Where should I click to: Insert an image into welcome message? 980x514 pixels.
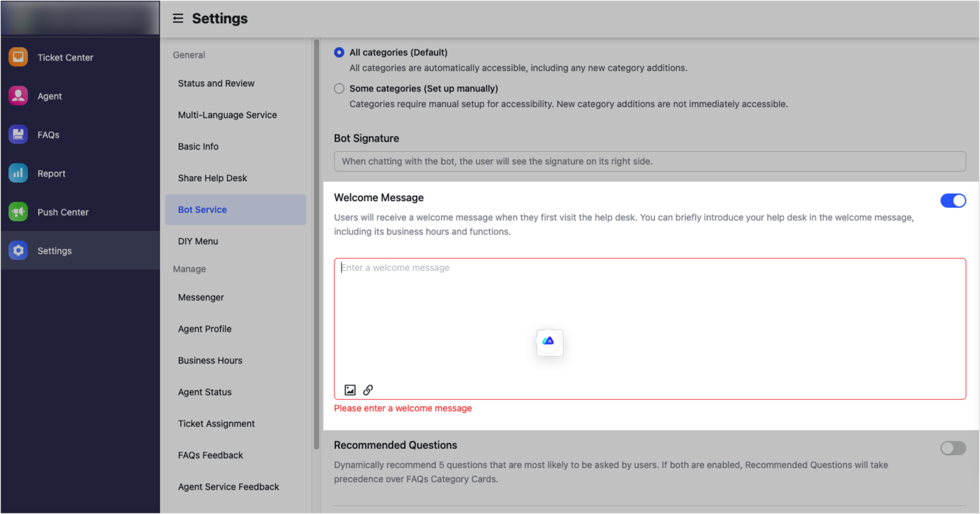pyautogui.click(x=350, y=390)
